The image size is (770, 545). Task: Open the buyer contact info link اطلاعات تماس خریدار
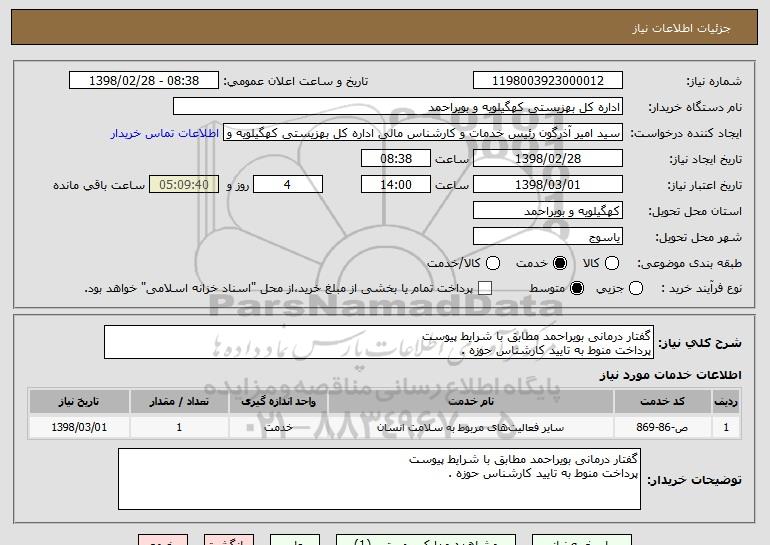165,134
